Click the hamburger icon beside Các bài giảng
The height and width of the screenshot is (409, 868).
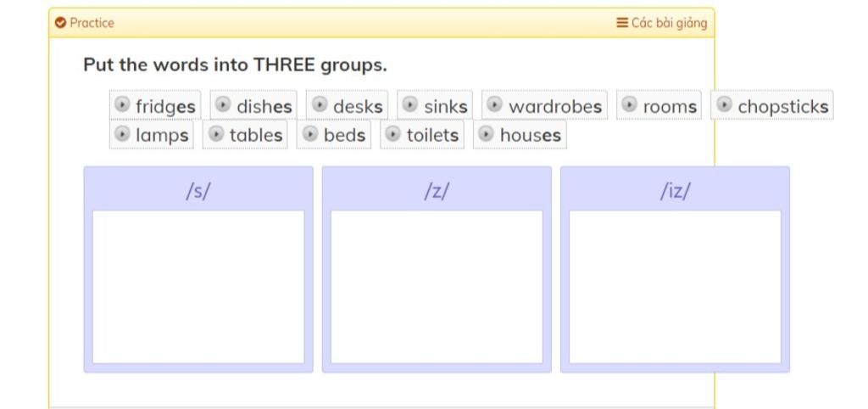pyautogui.click(x=622, y=23)
